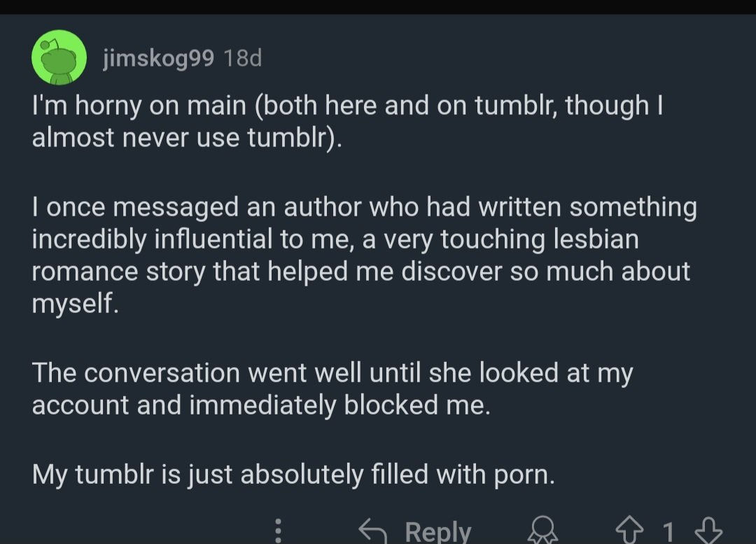Tap the paragraph starting "The conversation went well"

pos(332,389)
